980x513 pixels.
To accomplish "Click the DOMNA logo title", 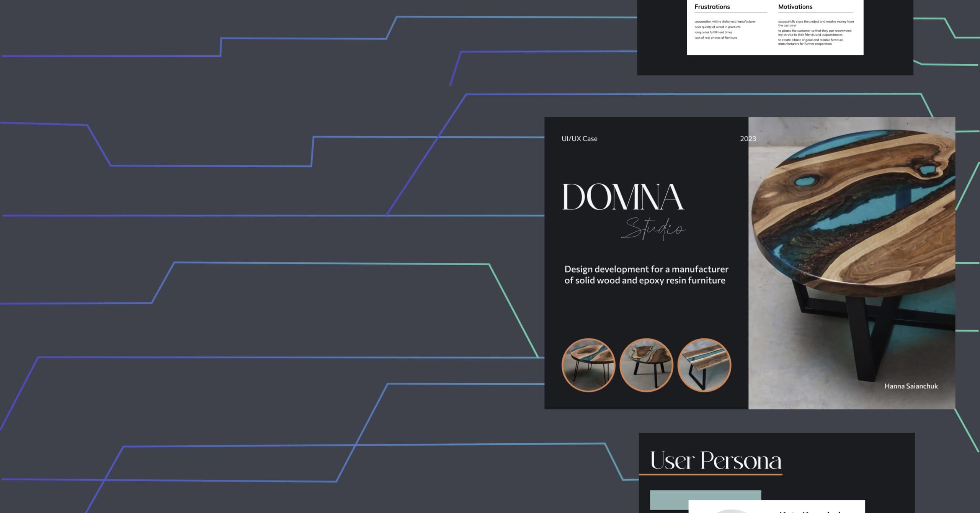I will coord(623,197).
